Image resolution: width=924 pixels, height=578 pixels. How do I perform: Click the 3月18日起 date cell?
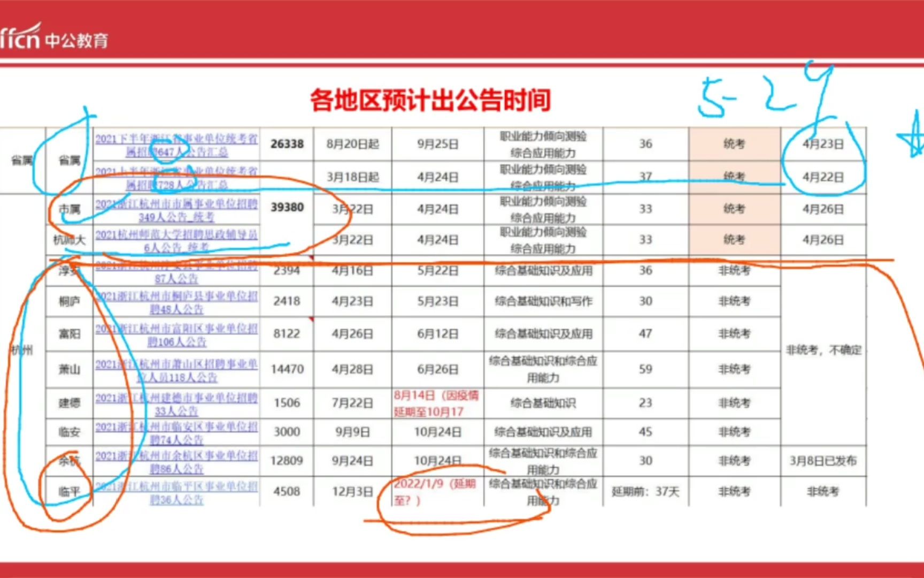click(353, 177)
